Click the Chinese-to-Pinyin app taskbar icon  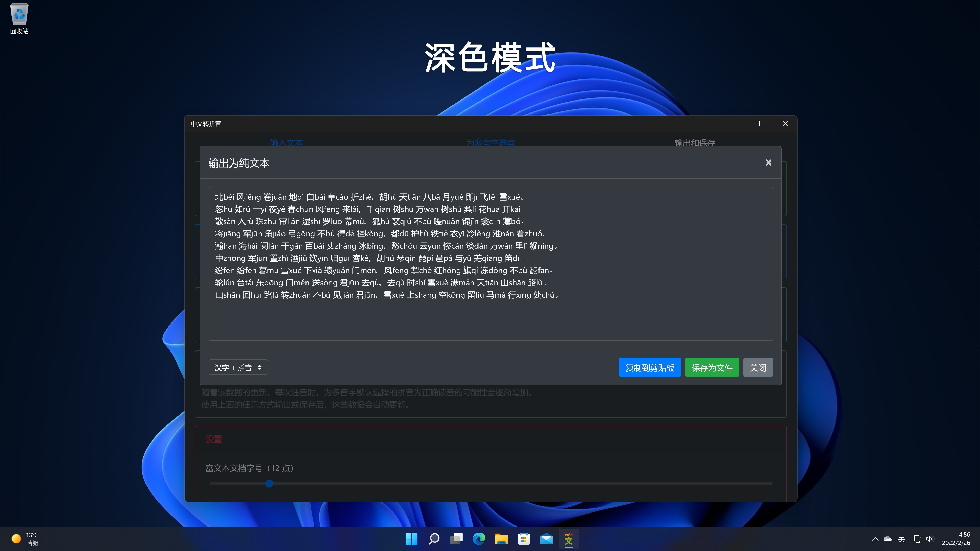[569, 539]
